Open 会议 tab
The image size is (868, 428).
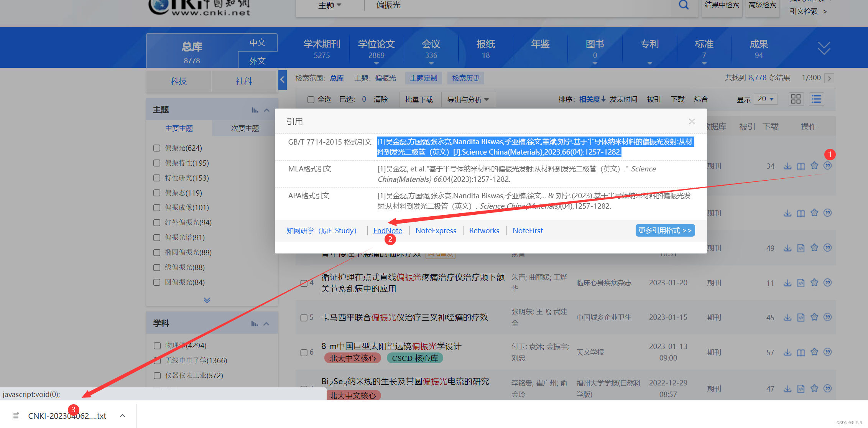[x=431, y=49]
